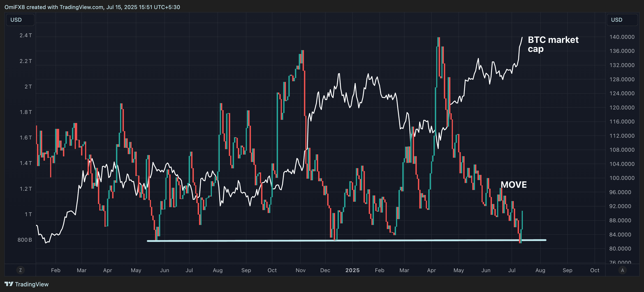Click the Z timezone icon on the time axis
The width and height of the screenshot is (644, 292).
click(x=21, y=270)
